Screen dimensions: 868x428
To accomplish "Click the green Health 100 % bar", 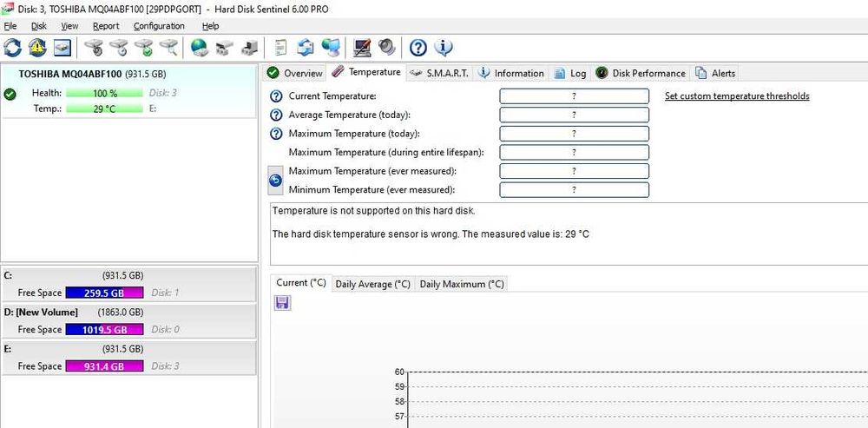I will click(105, 94).
